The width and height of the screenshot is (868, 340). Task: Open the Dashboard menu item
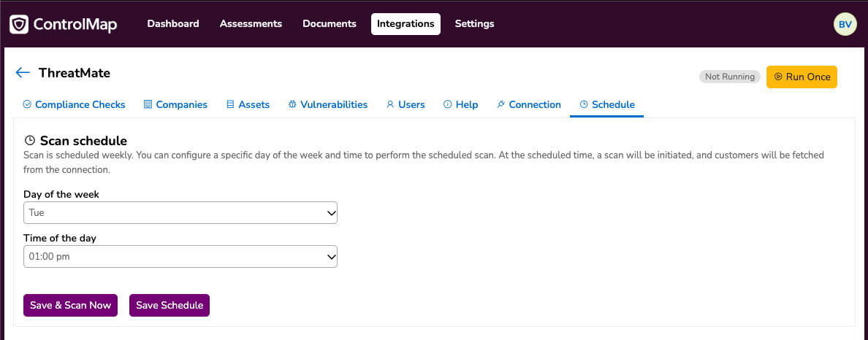coord(173,24)
